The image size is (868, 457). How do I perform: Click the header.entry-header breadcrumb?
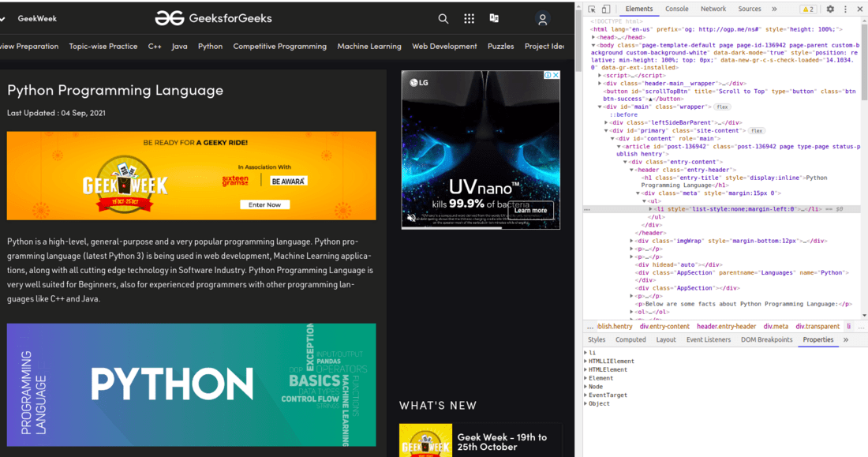[726, 326]
